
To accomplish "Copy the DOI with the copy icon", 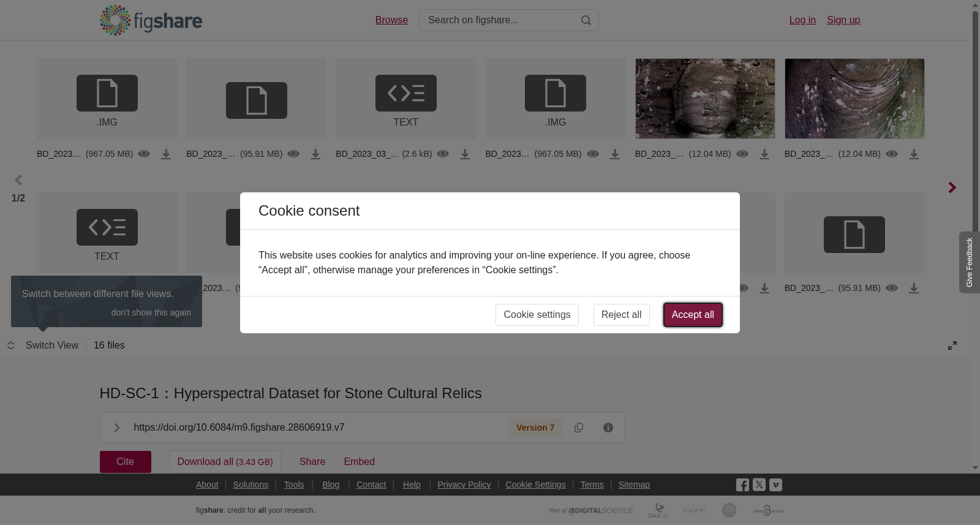I will [x=579, y=428].
